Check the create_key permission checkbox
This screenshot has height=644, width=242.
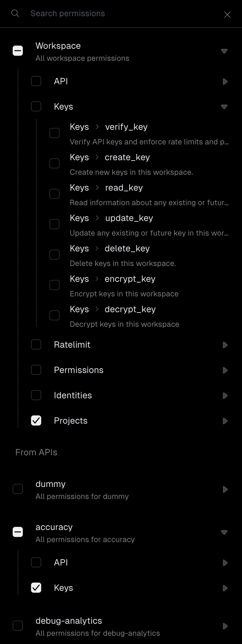[x=54, y=163]
